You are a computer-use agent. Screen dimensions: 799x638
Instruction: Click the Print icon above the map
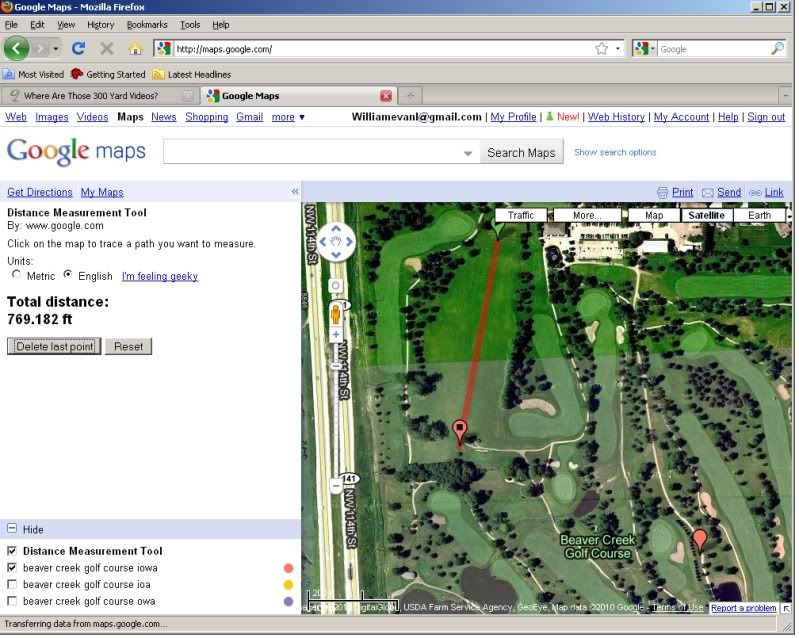pos(675,192)
